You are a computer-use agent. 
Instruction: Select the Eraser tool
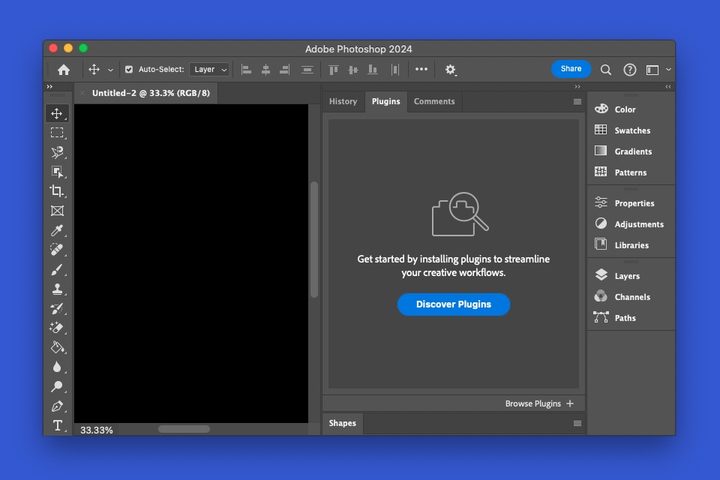[57, 328]
